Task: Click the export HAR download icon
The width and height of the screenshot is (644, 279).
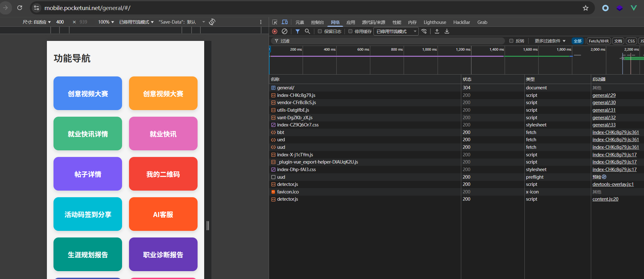Action: click(447, 31)
